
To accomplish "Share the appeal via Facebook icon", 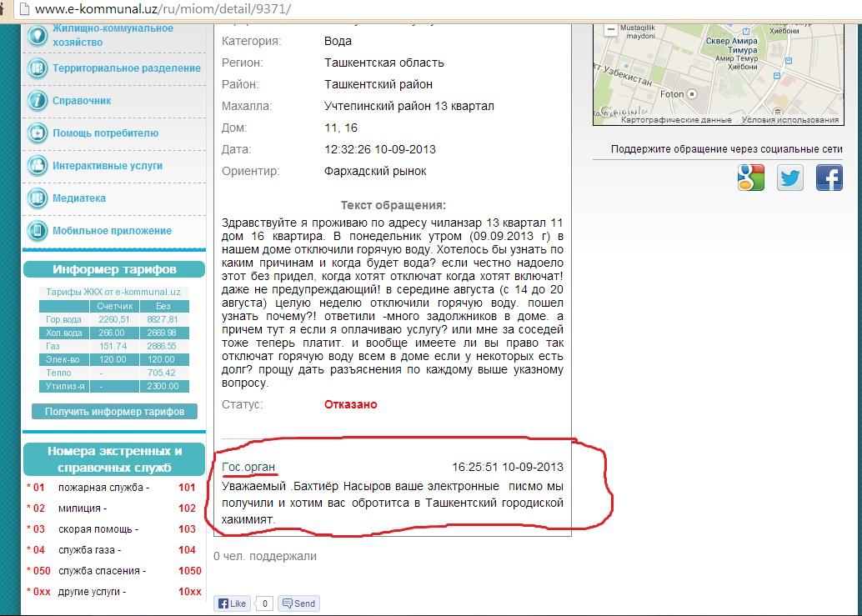I will (829, 178).
